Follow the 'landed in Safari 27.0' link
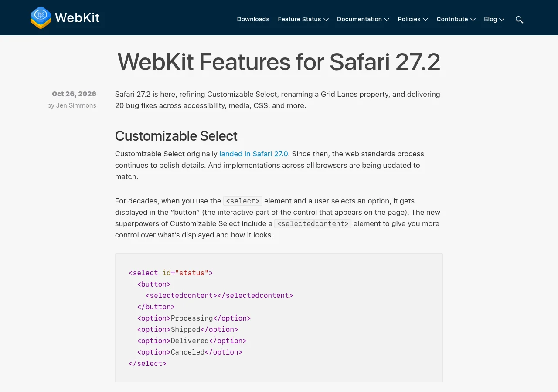558x392 pixels. coord(254,154)
